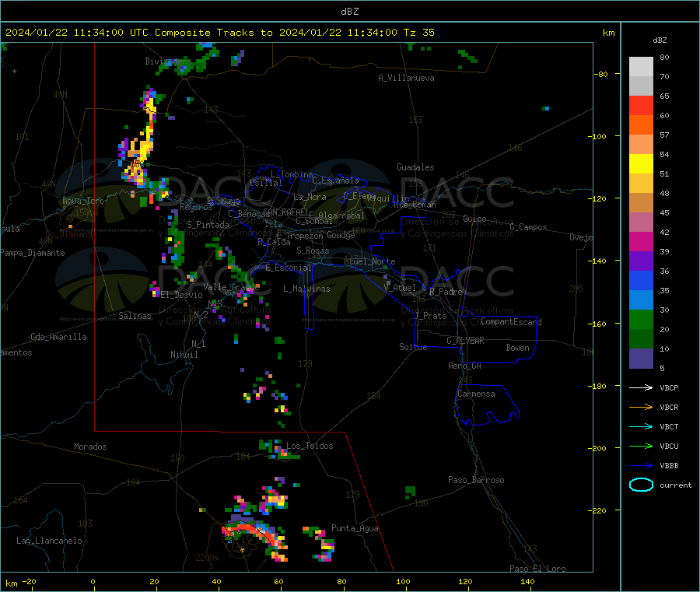Click the G_ALVEAR place label
This screenshot has height=592, width=700.
[x=465, y=341]
